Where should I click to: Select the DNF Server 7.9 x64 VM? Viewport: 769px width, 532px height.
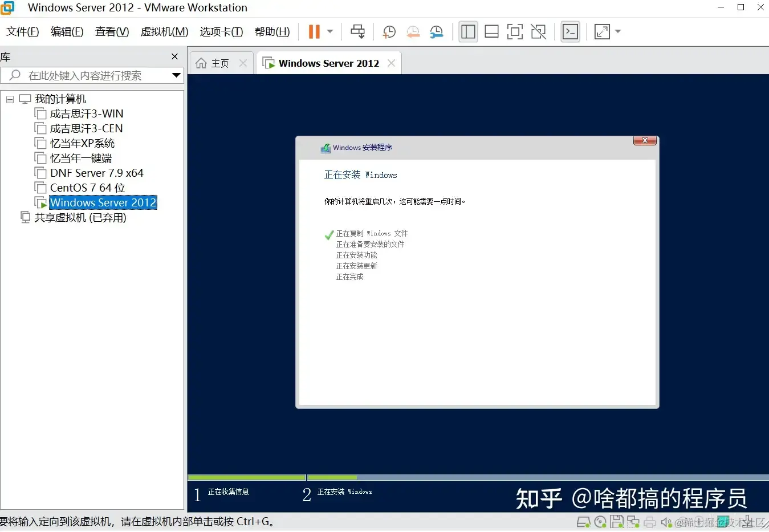coord(96,173)
